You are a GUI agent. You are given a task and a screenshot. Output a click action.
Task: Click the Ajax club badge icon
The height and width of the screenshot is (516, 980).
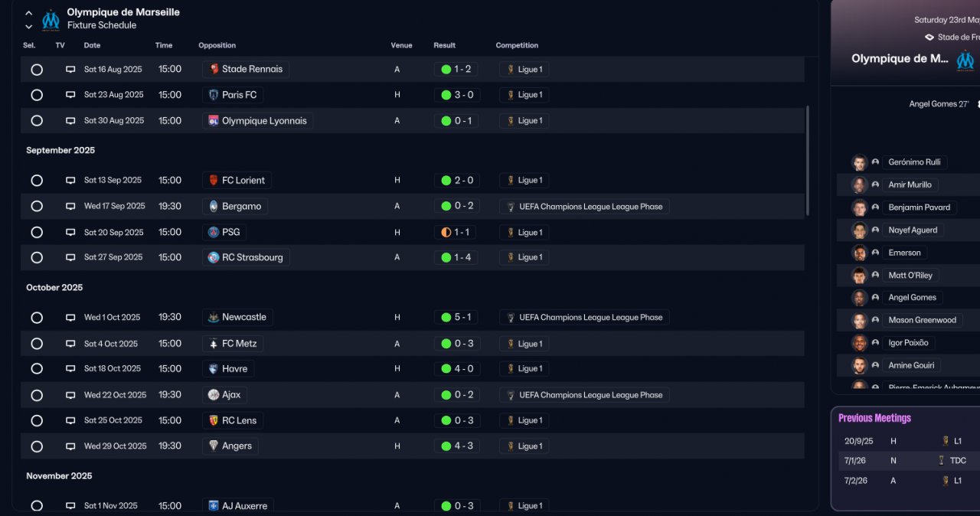[x=214, y=395]
